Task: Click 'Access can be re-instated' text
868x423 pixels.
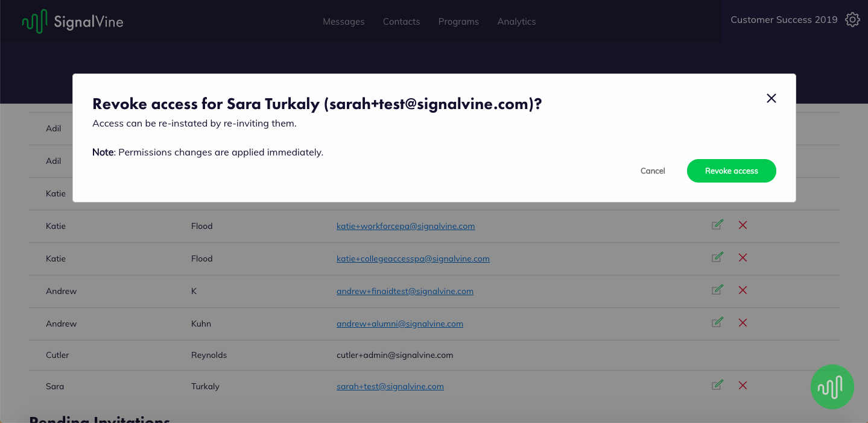Action: coord(194,124)
